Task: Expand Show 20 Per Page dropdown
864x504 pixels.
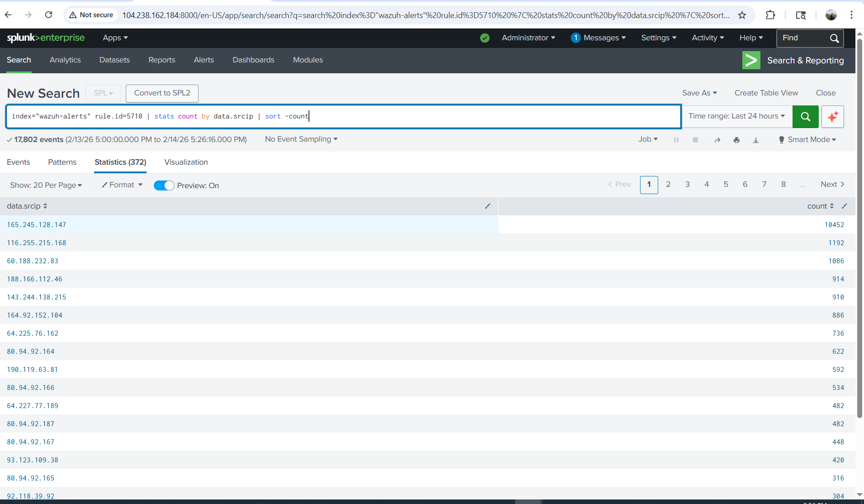Action: click(46, 185)
